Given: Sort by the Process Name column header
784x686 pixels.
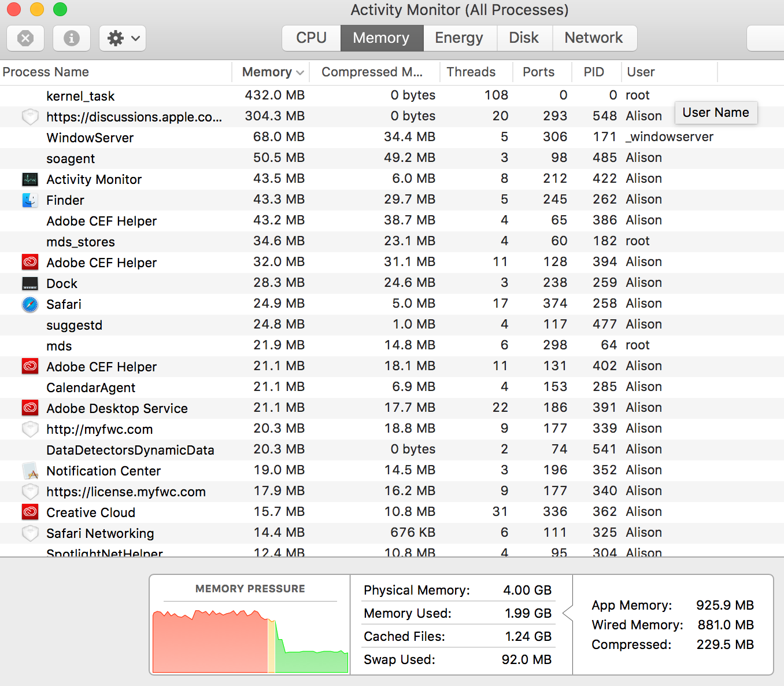Looking at the screenshot, I should click(116, 72).
